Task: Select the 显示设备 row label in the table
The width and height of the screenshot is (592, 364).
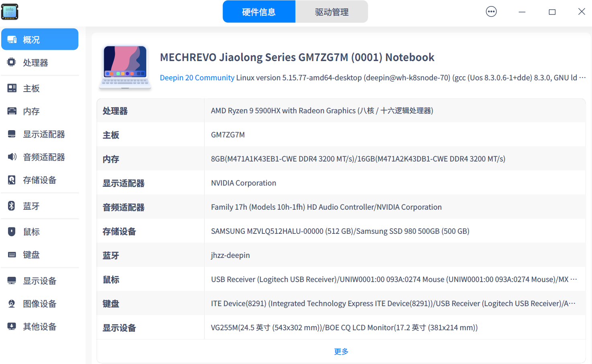Action: (119, 328)
